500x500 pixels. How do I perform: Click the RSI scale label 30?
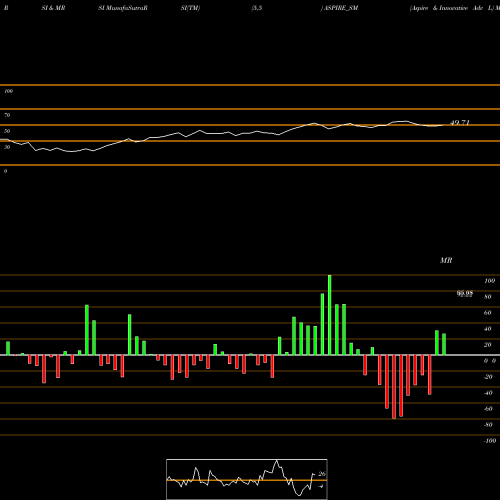click(7, 147)
